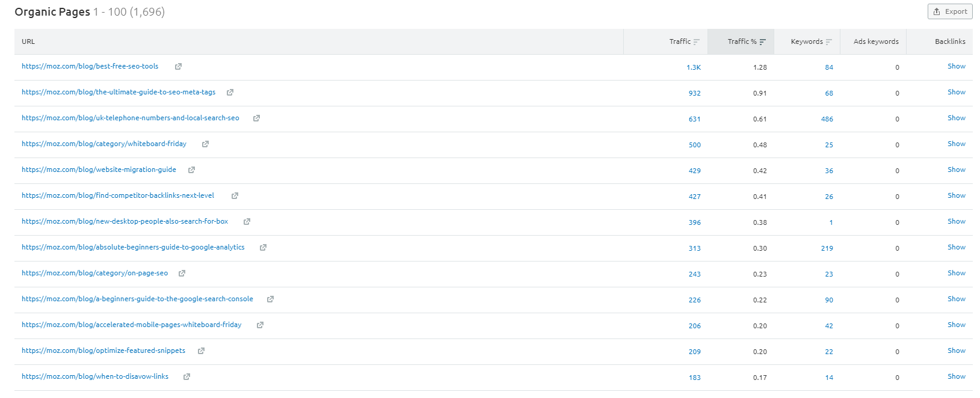980x398 pixels.
Task: Click traffic value 500
Action: pyautogui.click(x=695, y=145)
